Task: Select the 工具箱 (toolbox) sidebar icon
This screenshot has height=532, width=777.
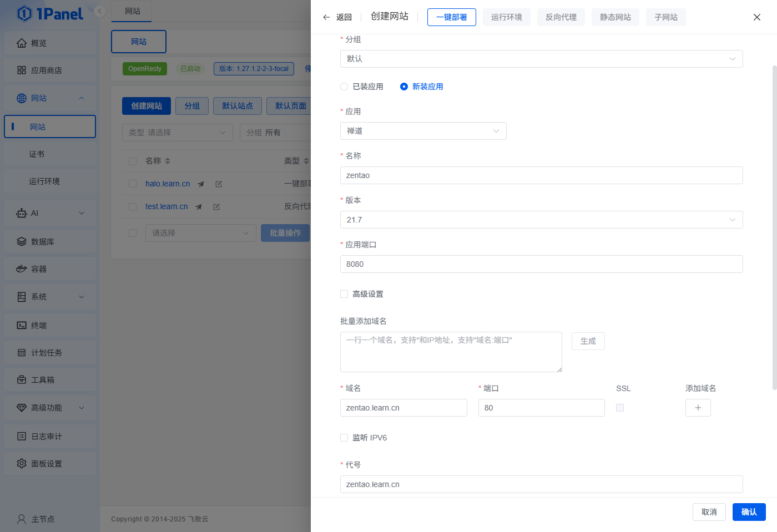Action: click(x=22, y=379)
